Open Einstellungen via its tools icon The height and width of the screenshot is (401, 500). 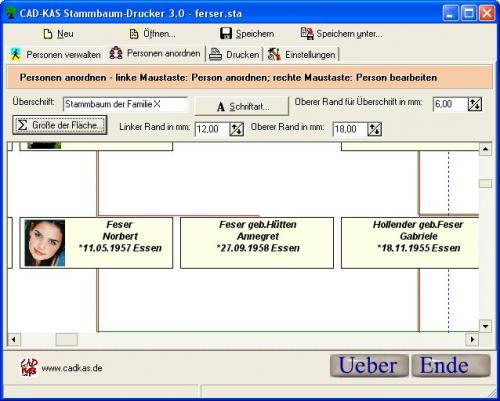(x=274, y=54)
